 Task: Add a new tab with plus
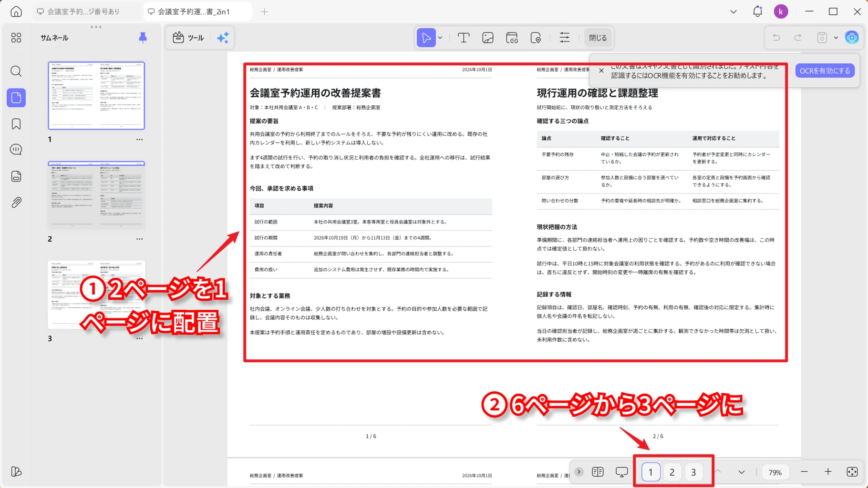coord(264,11)
